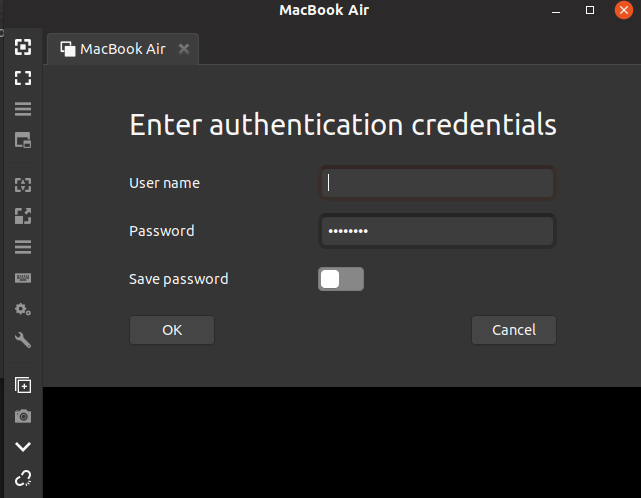Click the grab keyboard icon
Viewport: 641px width, 498px height.
coord(23,278)
